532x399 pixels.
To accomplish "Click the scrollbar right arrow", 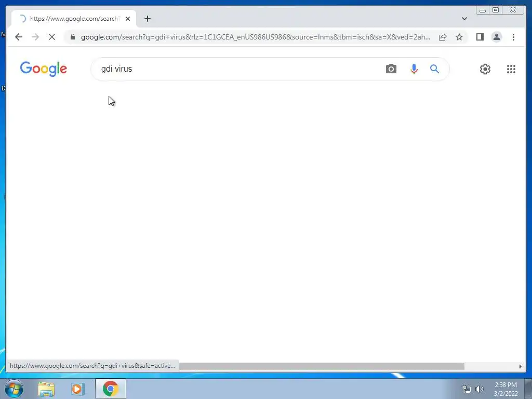I will pyautogui.click(x=520, y=366).
